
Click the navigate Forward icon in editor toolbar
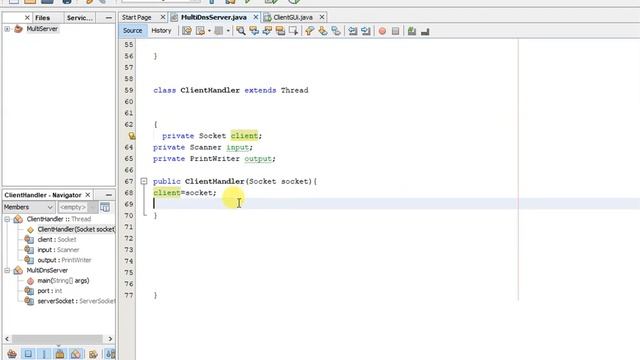tap(219, 31)
